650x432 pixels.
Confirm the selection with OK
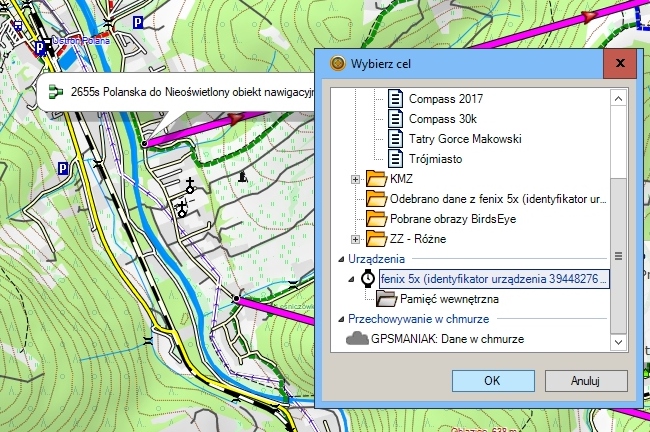click(492, 380)
